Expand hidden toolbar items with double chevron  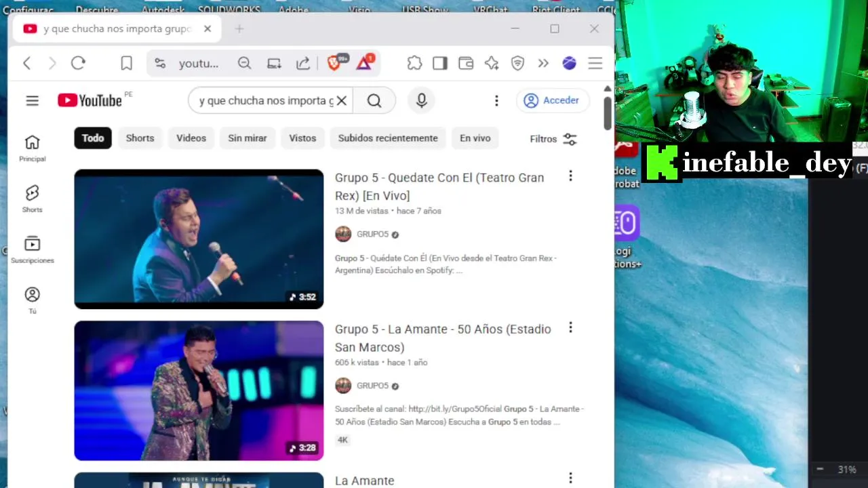543,63
